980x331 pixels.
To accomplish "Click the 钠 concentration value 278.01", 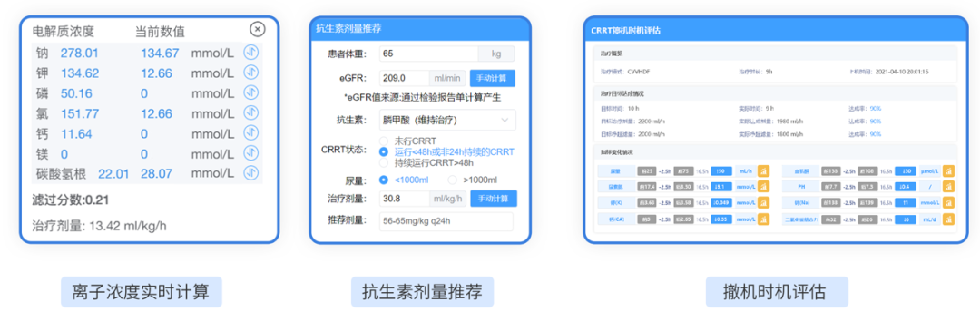I will click(x=79, y=54).
